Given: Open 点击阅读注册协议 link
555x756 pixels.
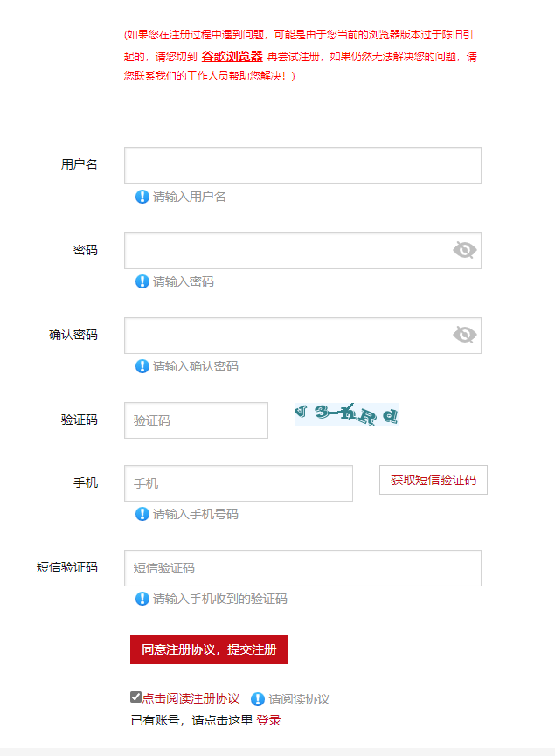Looking at the screenshot, I should 191,699.
